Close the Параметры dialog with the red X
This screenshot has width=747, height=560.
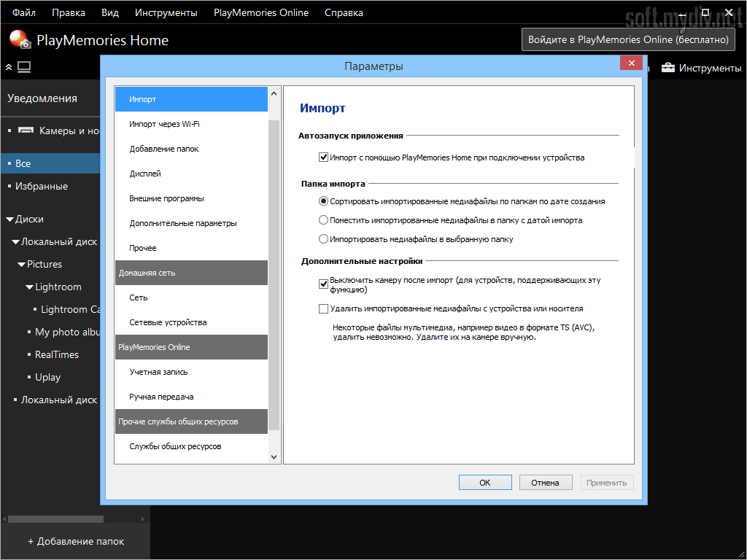(x=631, y=63)
